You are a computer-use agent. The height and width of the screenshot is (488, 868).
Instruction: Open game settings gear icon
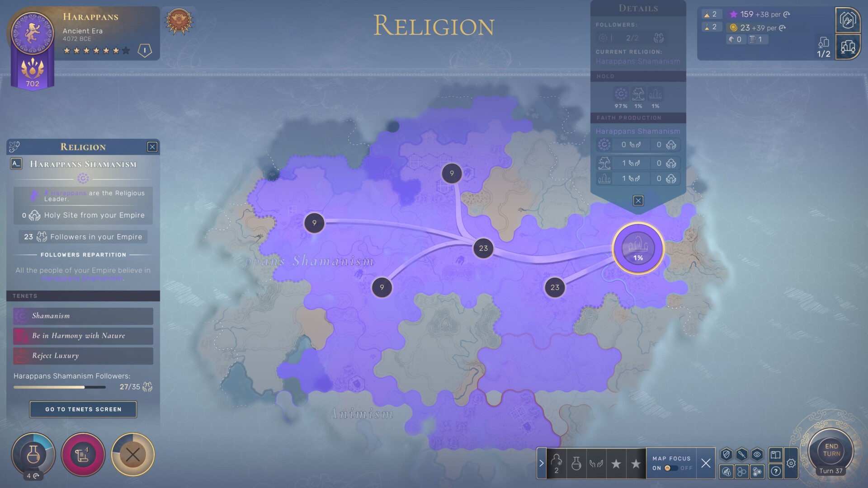(x=791, y=463)
